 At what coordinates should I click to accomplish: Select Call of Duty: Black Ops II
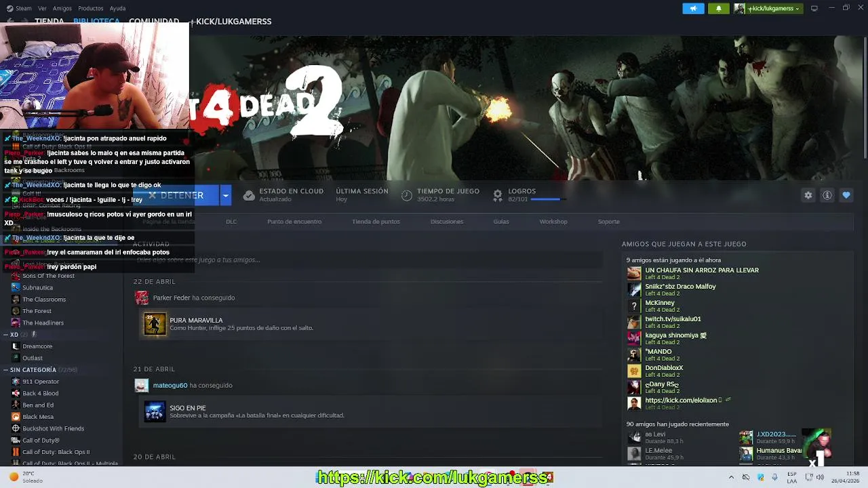pos(56,452)
